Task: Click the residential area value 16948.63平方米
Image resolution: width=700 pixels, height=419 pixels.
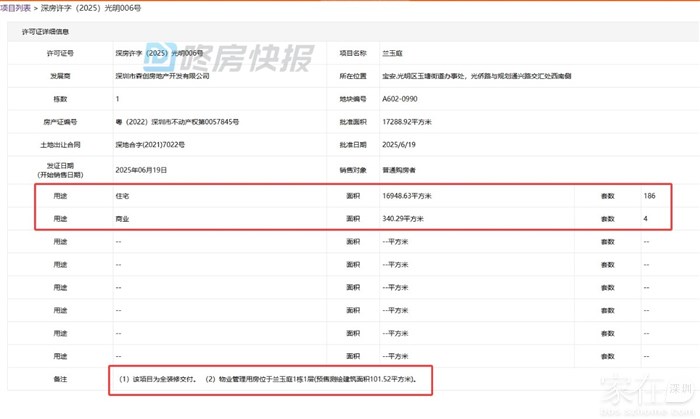Action: [x=412, y=196]
